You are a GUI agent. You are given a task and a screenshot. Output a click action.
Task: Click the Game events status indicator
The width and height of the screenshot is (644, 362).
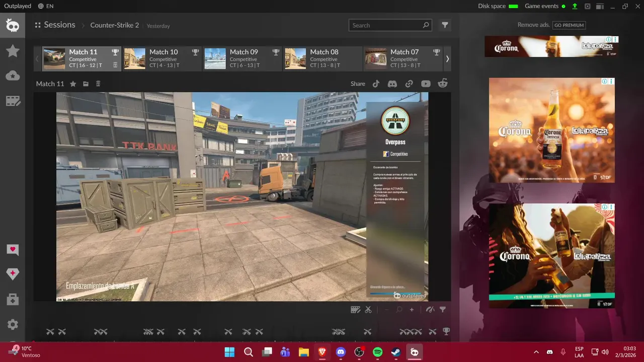tap(545, 6)
